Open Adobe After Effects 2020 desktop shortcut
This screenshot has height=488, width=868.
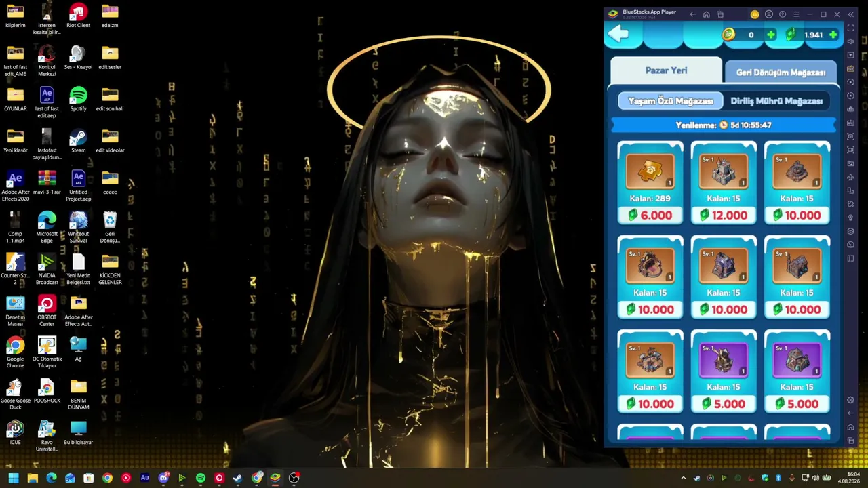point(15,186)
